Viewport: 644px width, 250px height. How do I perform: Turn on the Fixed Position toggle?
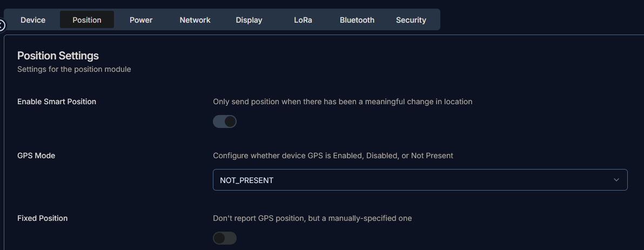225,238
